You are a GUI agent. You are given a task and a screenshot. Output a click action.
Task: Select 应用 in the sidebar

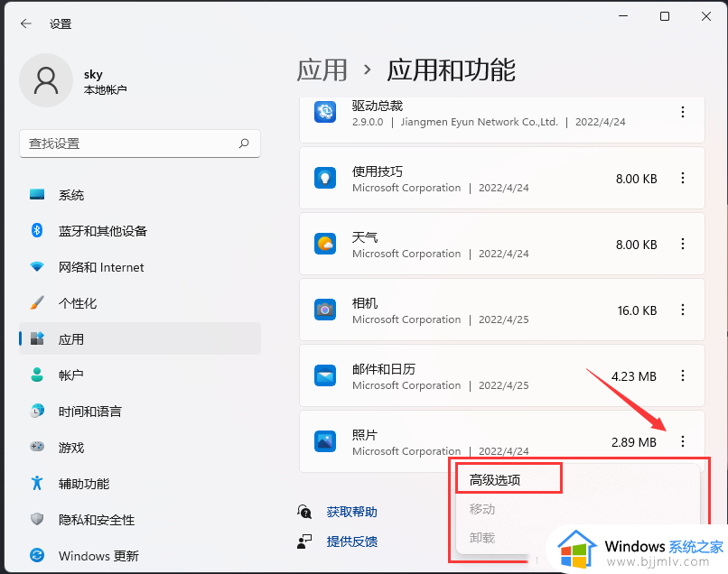[x=140, y=338]
